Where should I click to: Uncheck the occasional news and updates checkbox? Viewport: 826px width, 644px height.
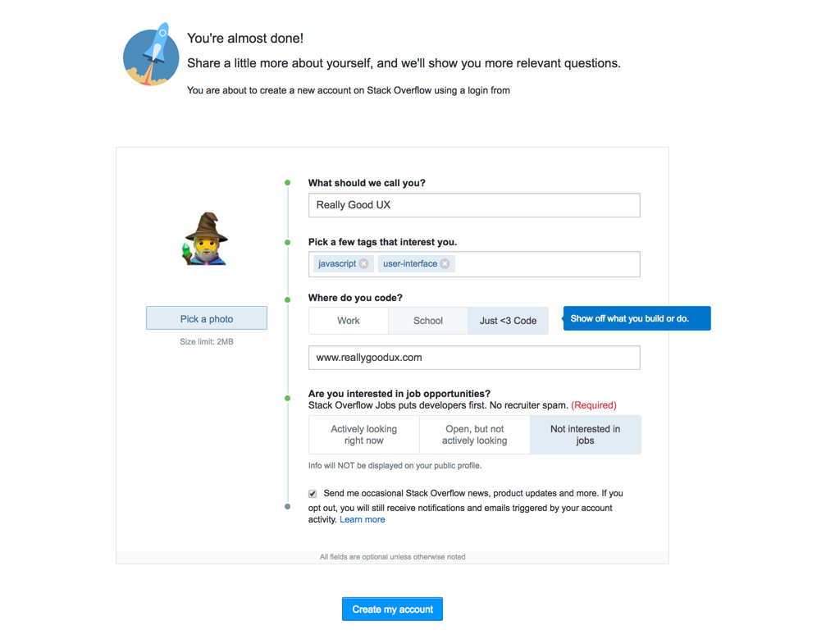pos(313,493)
